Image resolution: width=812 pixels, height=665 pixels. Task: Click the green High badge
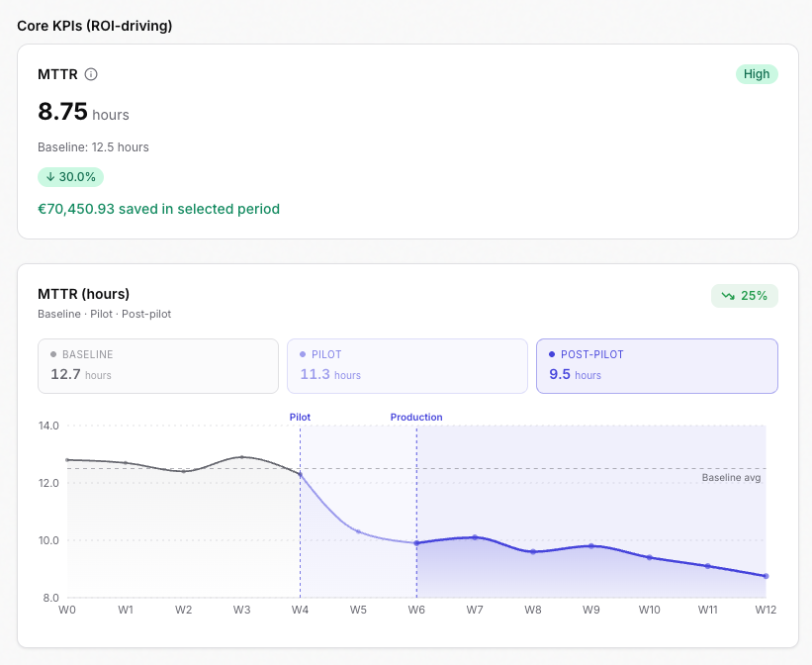point(757,74)
